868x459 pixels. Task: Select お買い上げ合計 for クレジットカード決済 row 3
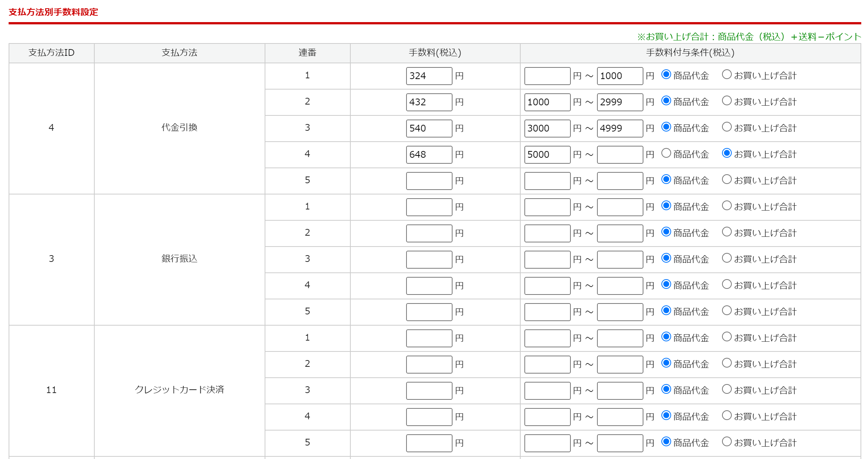click(727, 389)
